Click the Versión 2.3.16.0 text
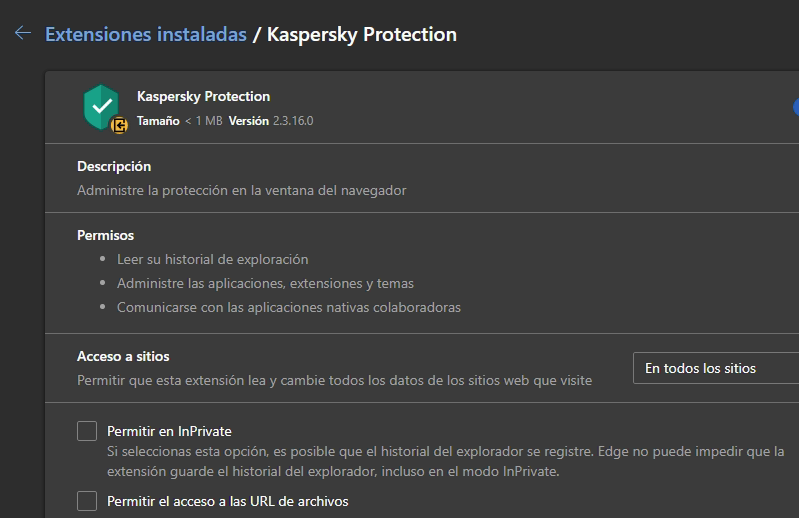Viewport: 799px width, 518px height. (271, 121)
